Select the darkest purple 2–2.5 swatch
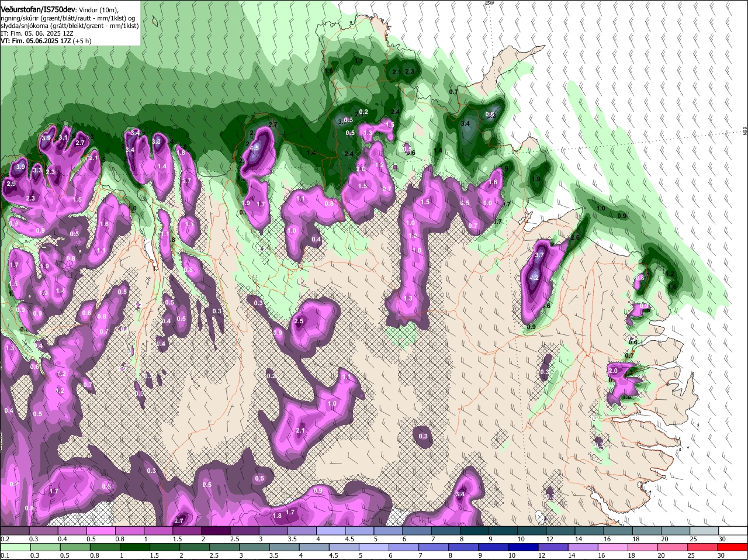This screenshot has width=748, height=560. point(216,530)
